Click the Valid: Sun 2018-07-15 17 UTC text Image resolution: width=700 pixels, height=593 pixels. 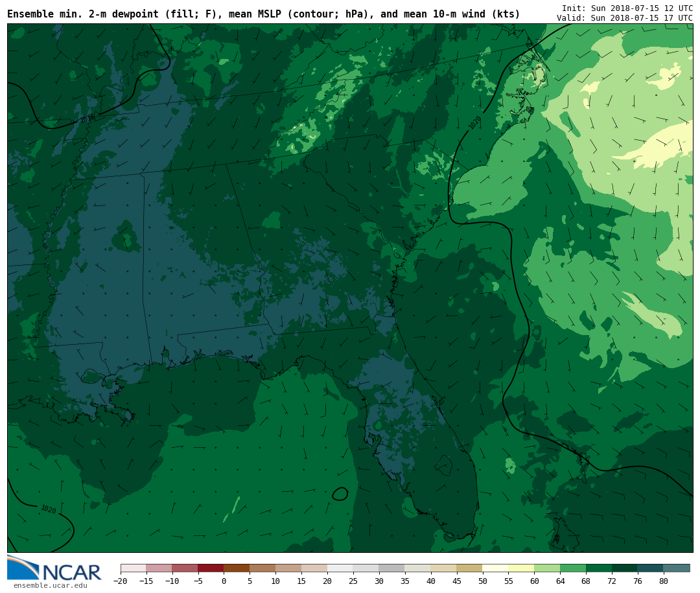point(625,18)
